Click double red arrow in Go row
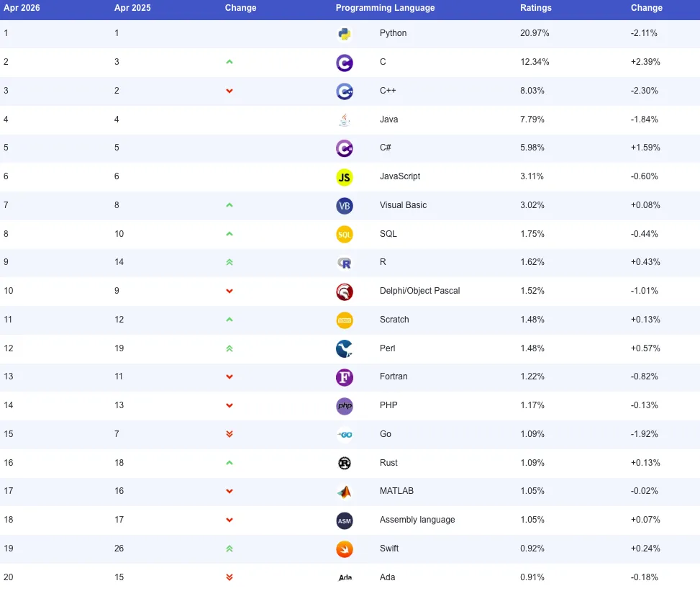This screenshot has height=591, width=700. pos(229,434)
